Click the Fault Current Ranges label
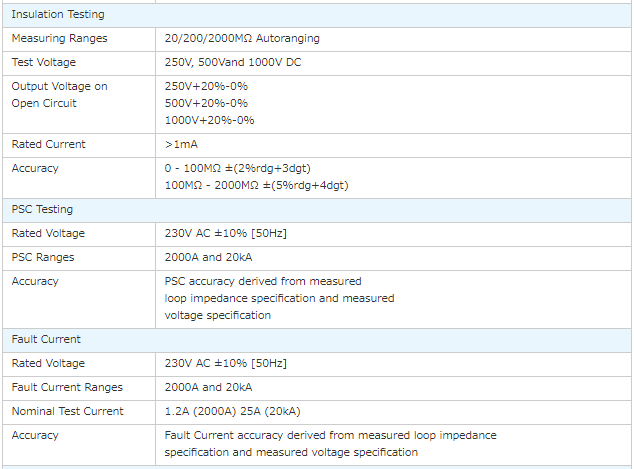Viewport: 634px width, 469px height. (x=67, y=387)
